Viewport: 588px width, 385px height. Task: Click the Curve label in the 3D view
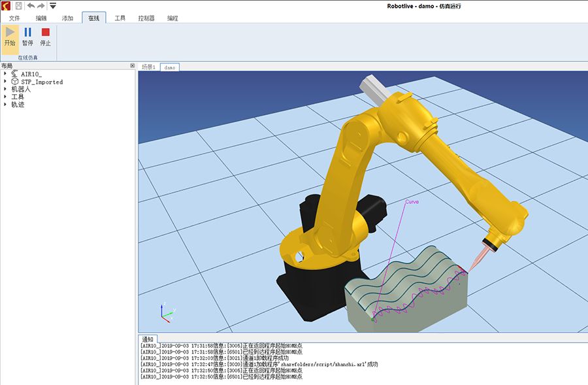point(412,202)
